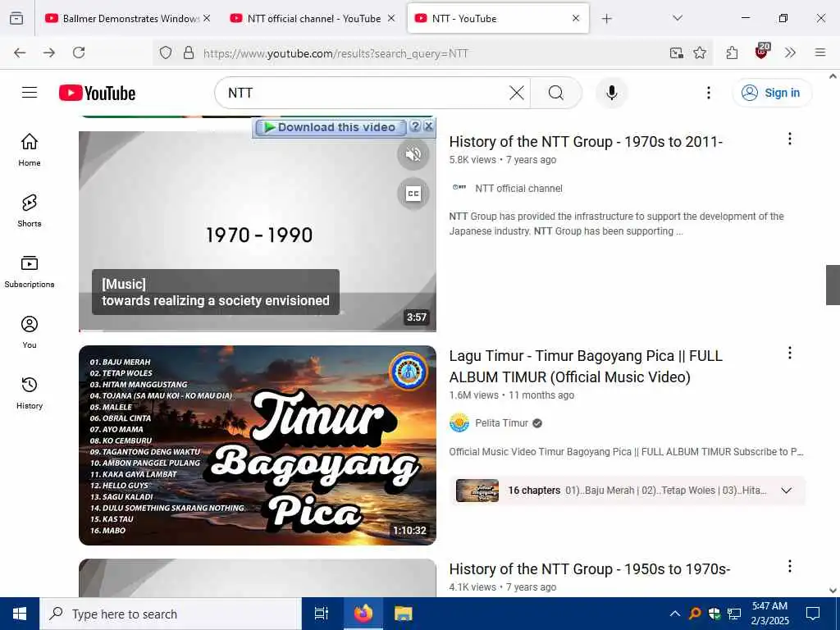Image resolution: width=840 pixels, height=630 pixels.
Task: Open a new browser tab
Action: tap(606, 18)
